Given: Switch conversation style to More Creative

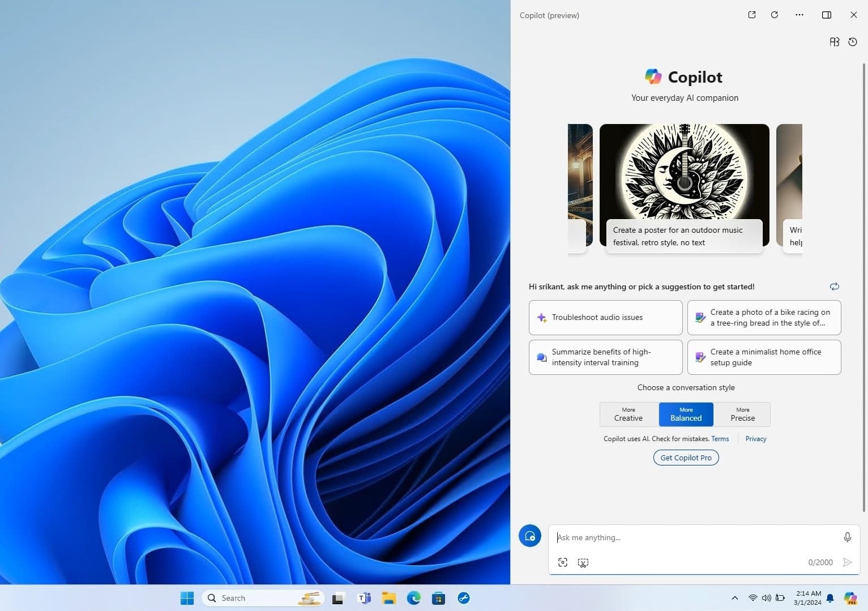Looking at the screenshot, I should point(629,415).
